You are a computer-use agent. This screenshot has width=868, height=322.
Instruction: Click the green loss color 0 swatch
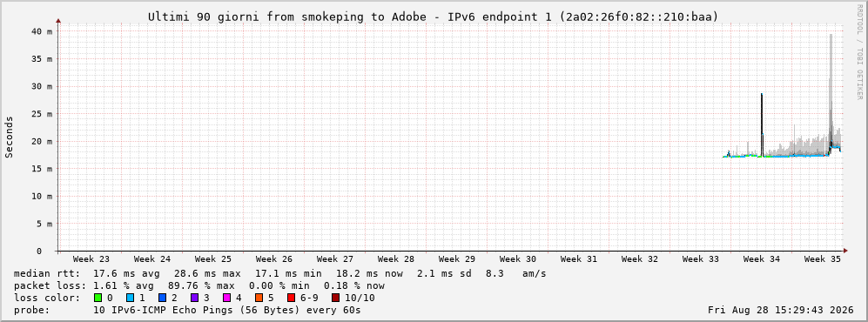coord(98,298)
